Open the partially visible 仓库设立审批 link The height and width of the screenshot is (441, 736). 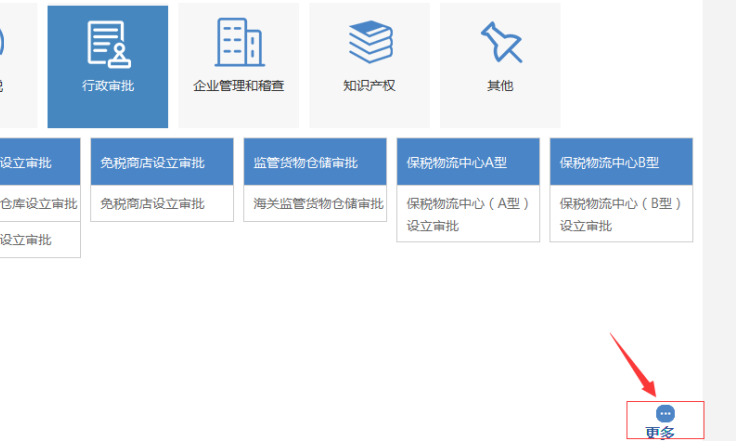coord(38,203)
